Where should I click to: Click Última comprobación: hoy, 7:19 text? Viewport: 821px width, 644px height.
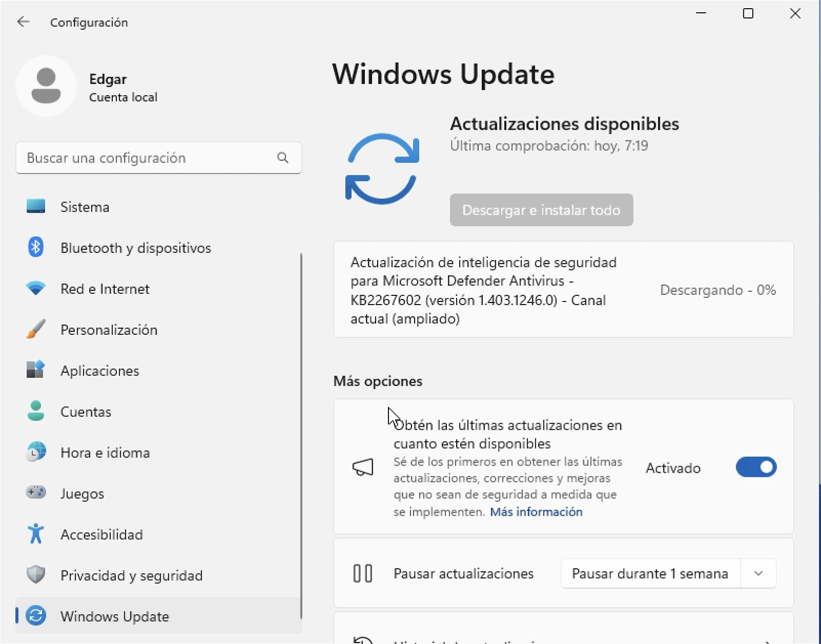549,146
